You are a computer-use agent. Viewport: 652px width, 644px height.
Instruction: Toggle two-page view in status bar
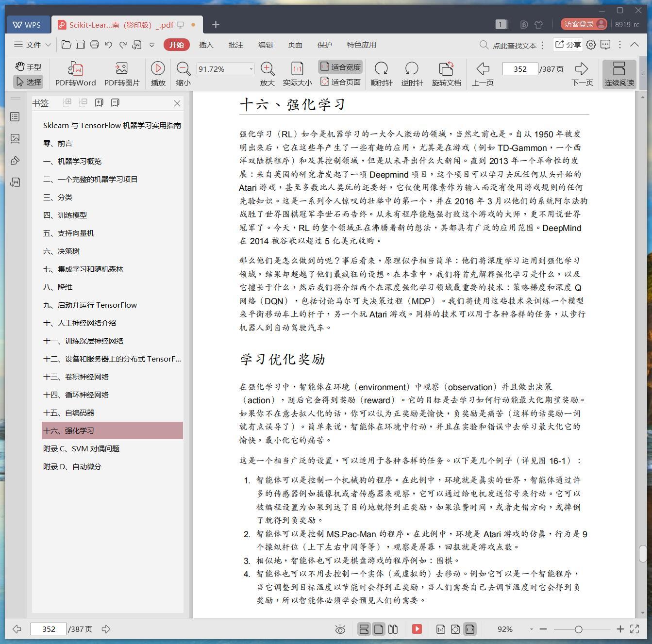[393, 629]
